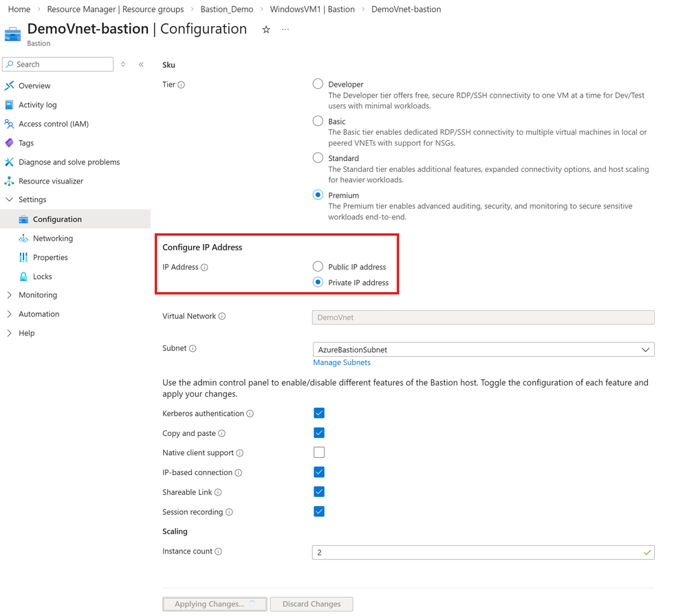Choose the Private IP address option
Image resolution: width=687 pixels, height=616 pixels.
click(x=318, y=282)
